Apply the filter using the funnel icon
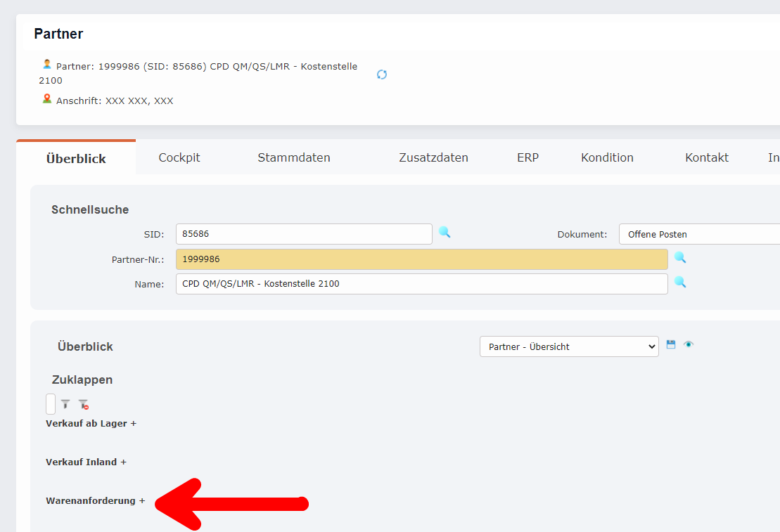This screenshot has height=532, width=780. click(x=65, y=404)
